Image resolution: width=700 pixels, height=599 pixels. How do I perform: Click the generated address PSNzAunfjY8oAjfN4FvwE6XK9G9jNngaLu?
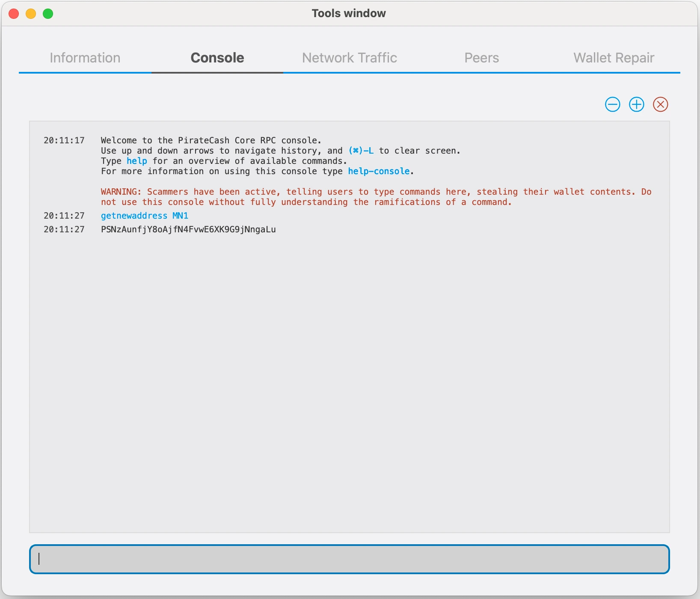(x=188, y=229)
